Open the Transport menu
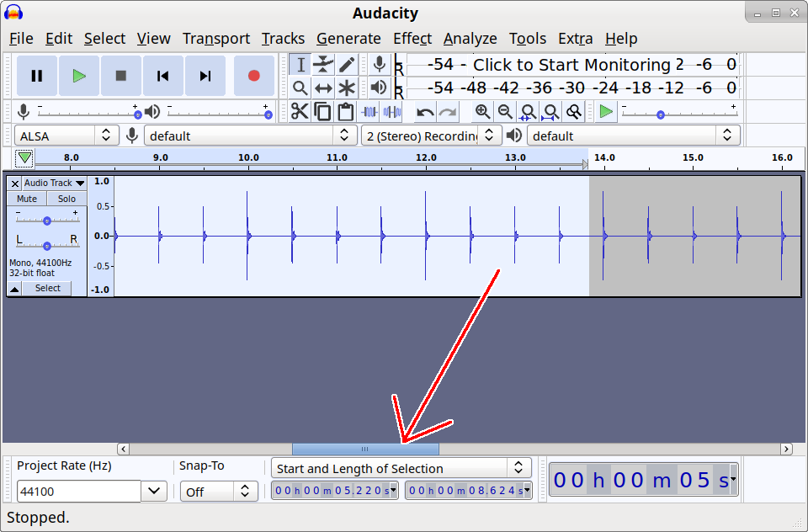This screenshot has height=532, width=808. (216, 39)
